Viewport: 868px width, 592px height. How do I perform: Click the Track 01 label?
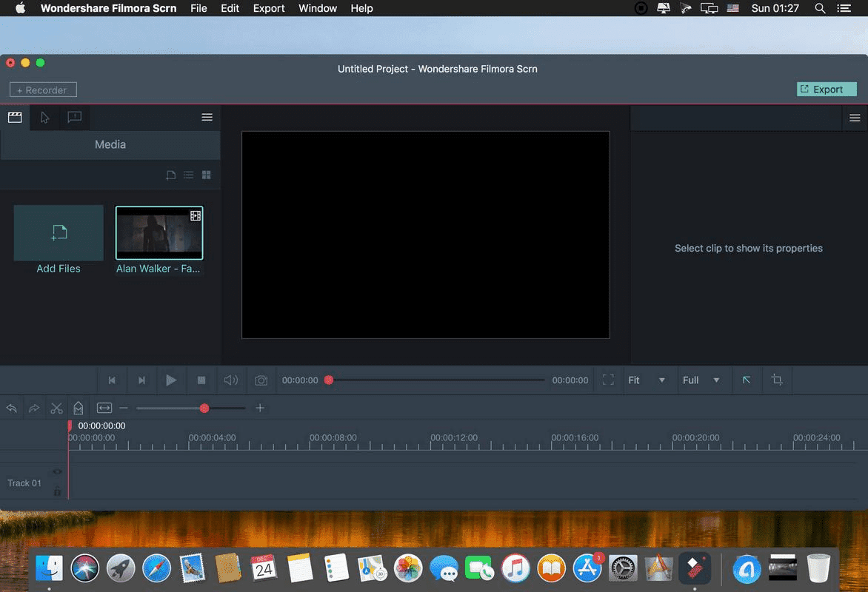(24, 483)
